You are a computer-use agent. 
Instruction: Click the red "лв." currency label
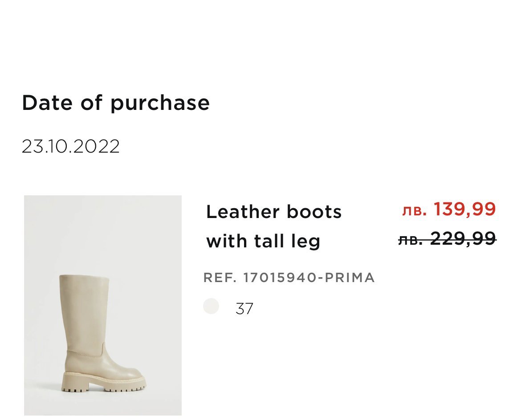click(x=415, y=210)
